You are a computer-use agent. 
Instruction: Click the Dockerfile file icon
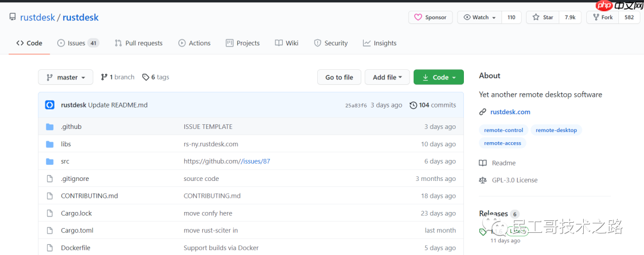[x=49, y=248]
